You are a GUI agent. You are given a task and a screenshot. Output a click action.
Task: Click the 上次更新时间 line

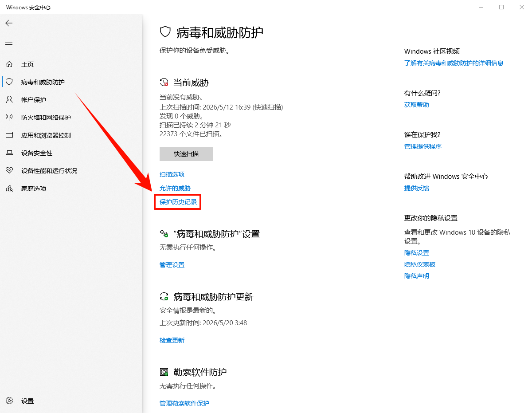(x=203, y=323)
